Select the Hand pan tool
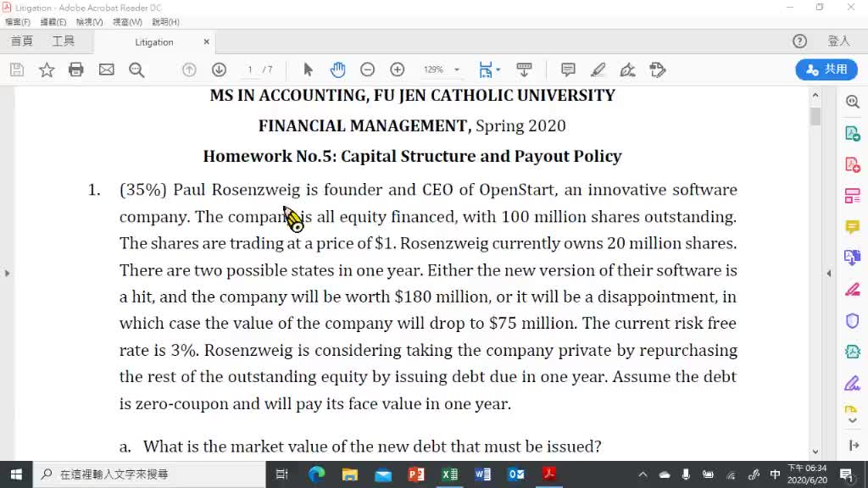The image size is (868, 488). tap(337, 69)
